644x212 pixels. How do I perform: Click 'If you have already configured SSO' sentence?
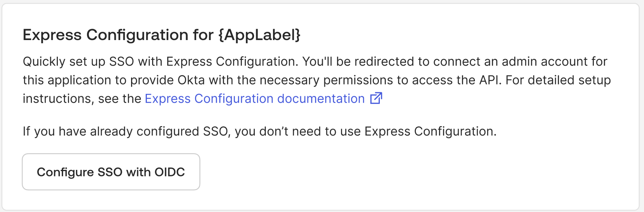125,131
